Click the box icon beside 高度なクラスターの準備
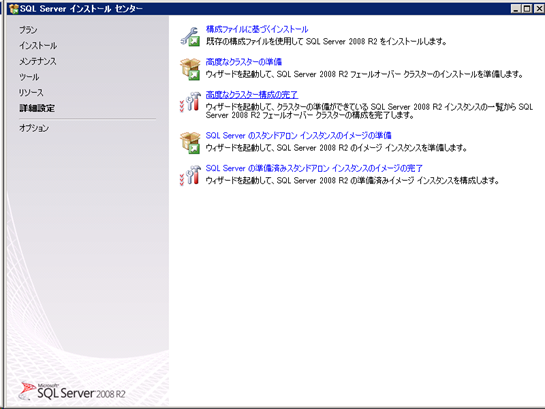545x409 pixels. [190, 69]
